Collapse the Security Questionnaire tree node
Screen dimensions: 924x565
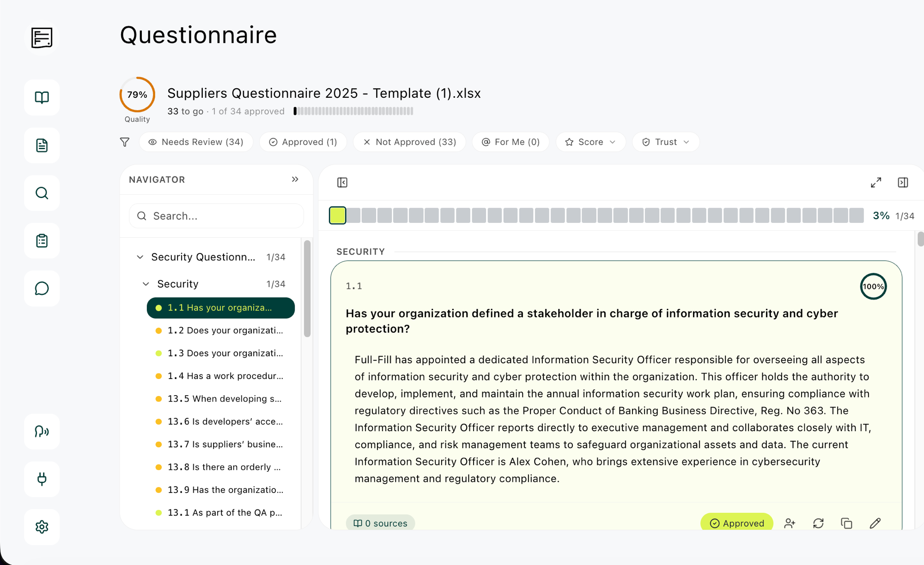tap(140, 257)
